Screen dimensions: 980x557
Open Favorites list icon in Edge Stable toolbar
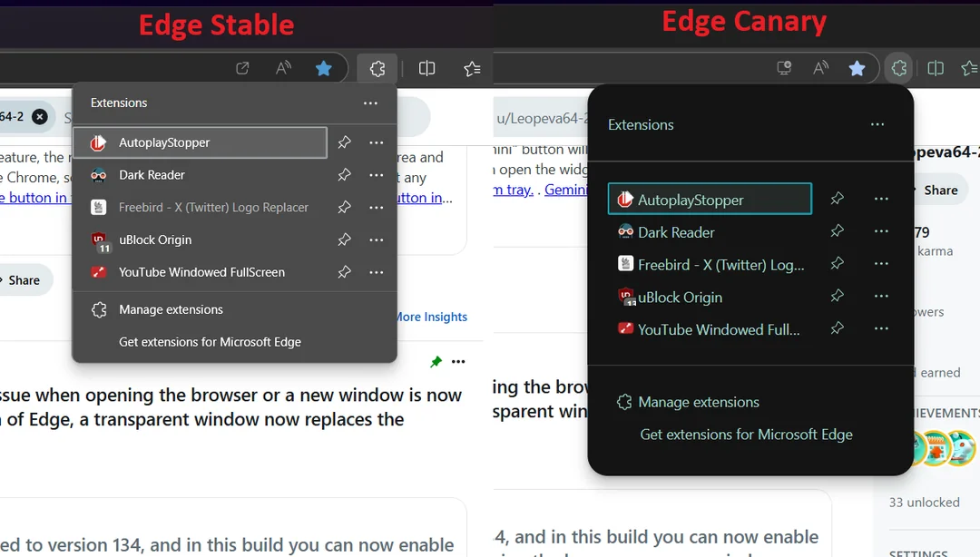coord(472,69)
